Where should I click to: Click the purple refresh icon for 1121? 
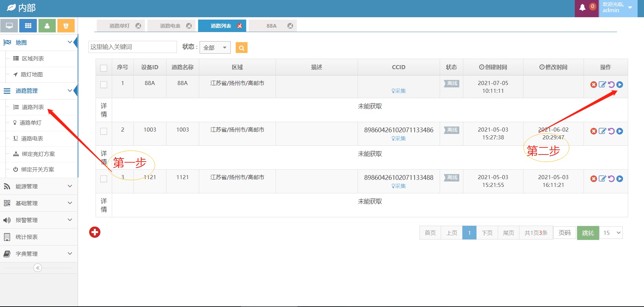(611, 179)
